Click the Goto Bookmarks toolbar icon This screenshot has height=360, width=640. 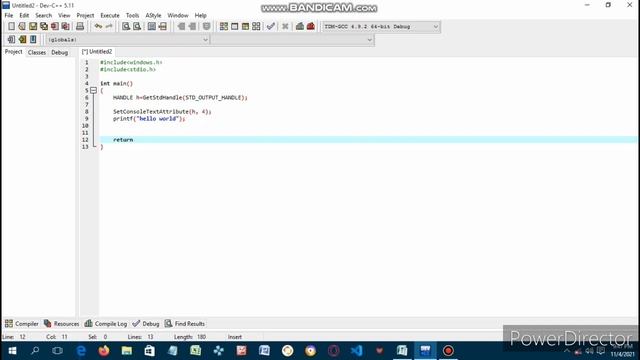pos(33,39)
